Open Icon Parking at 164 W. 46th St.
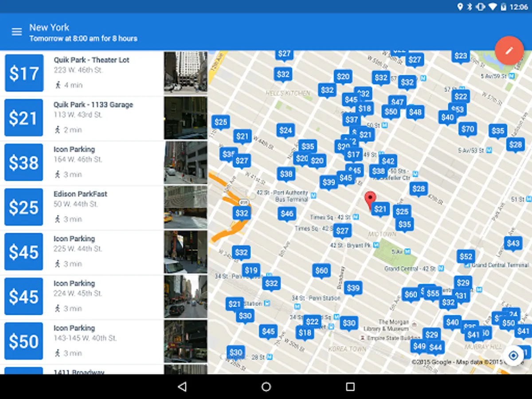Screen dimensions: 532x399 coord(104,163)
